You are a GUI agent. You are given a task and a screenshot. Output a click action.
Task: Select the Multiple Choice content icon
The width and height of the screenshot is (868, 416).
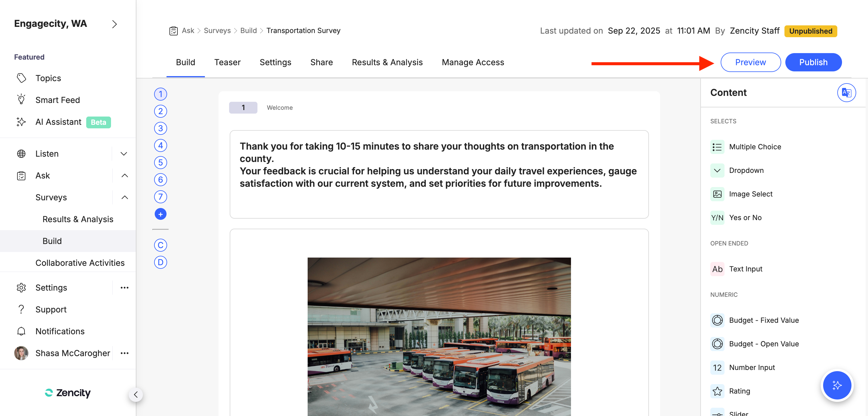click(x=717, y=147)
